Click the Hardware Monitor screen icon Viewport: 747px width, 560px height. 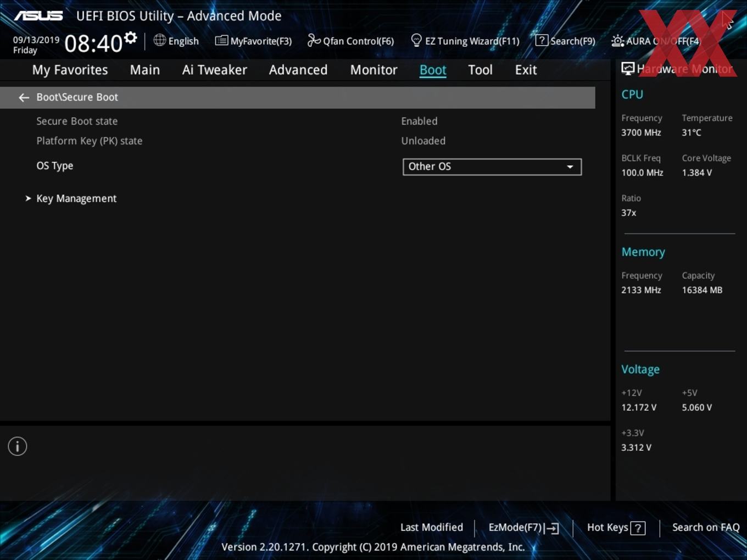628,68
